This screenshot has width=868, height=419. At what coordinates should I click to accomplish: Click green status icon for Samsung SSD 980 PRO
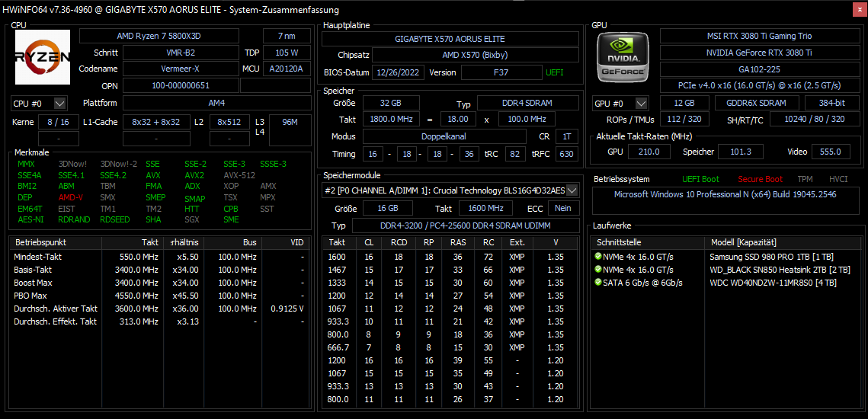pos(598,257)
